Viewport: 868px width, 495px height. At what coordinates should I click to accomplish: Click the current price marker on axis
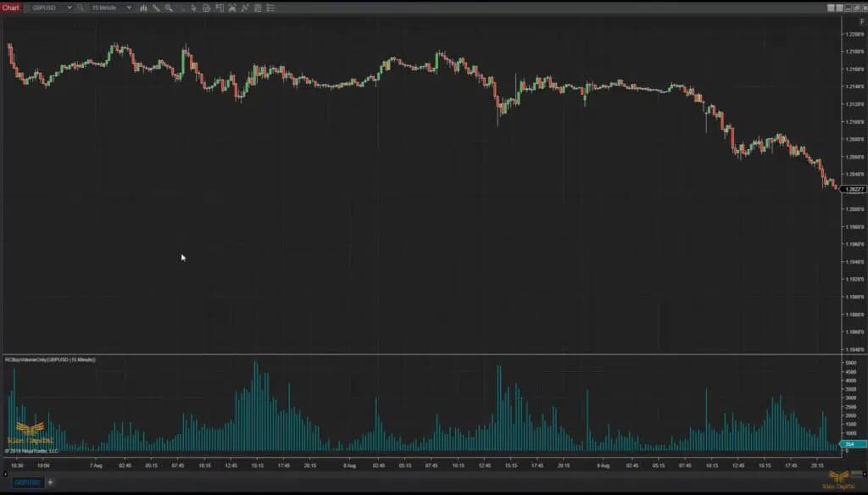852,189
